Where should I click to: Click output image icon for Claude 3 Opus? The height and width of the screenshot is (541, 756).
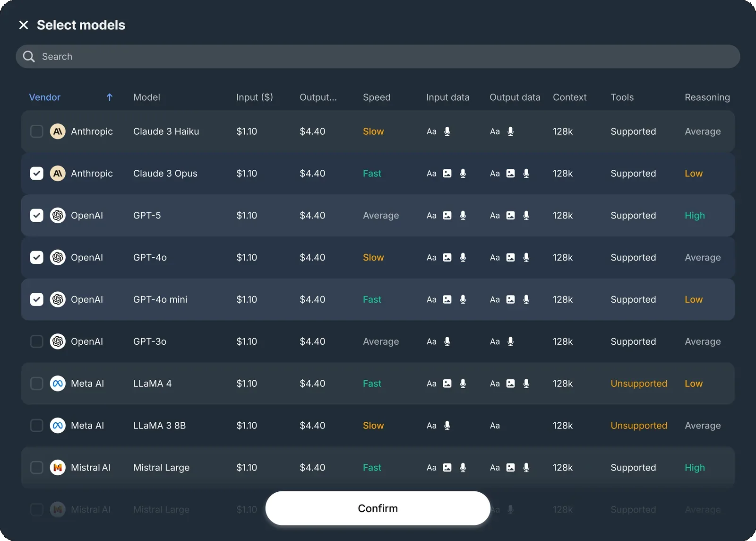coord(511,174)
